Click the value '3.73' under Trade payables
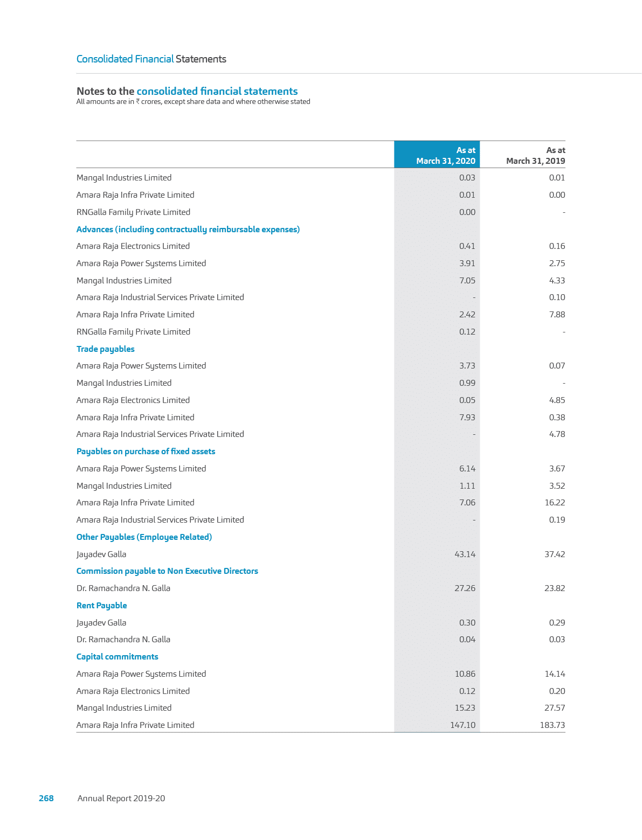This screenshot has width=642, height=840. coord(467,366)
